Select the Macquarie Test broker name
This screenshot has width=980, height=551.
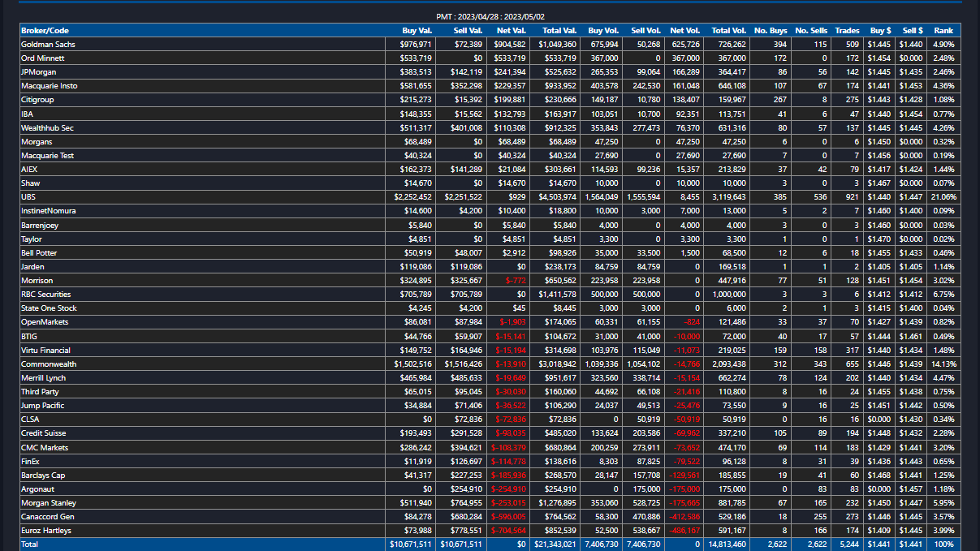[x=48, y=156]
